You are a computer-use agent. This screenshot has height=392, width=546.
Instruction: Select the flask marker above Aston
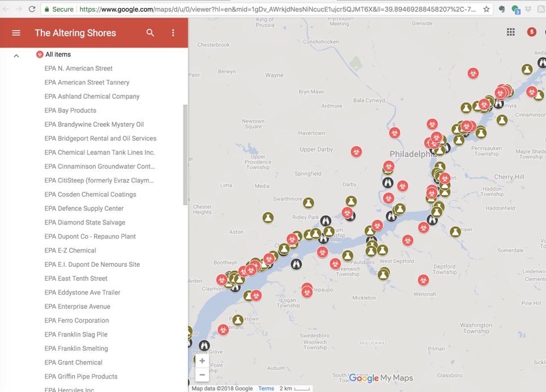[268, 218]
